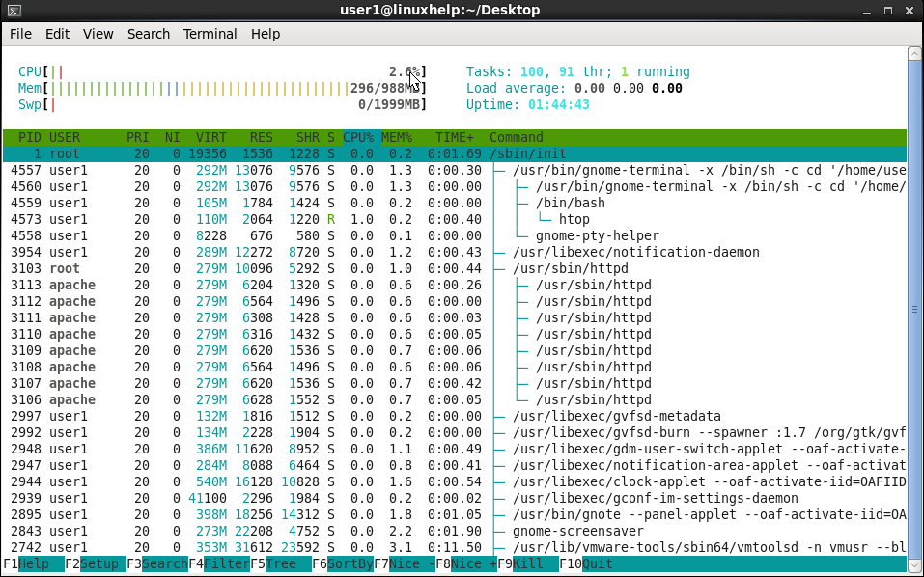The height and width of the screenshot is (577, 924).
Task: Select the notification-daemon process row
Action: (455, 253)
